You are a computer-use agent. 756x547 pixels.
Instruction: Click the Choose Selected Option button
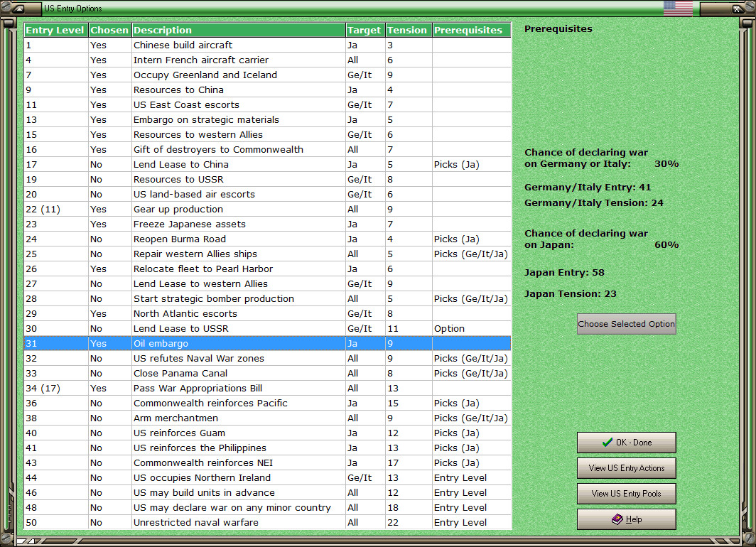[x=626, y=324]
